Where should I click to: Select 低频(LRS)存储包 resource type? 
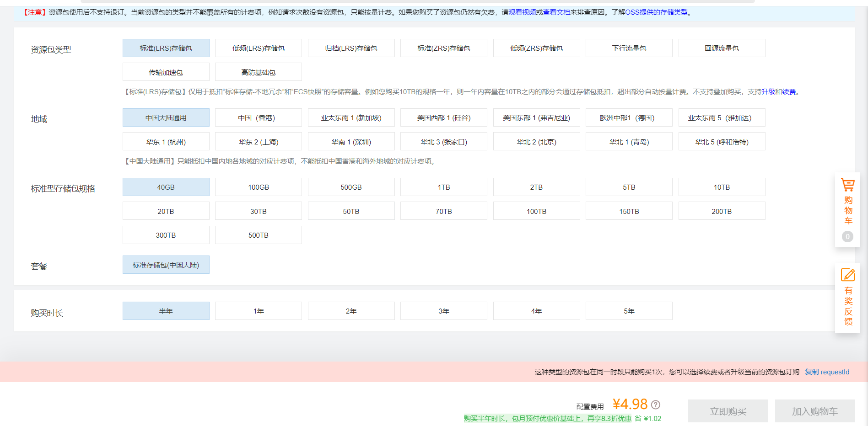click(x=258, y=48)
